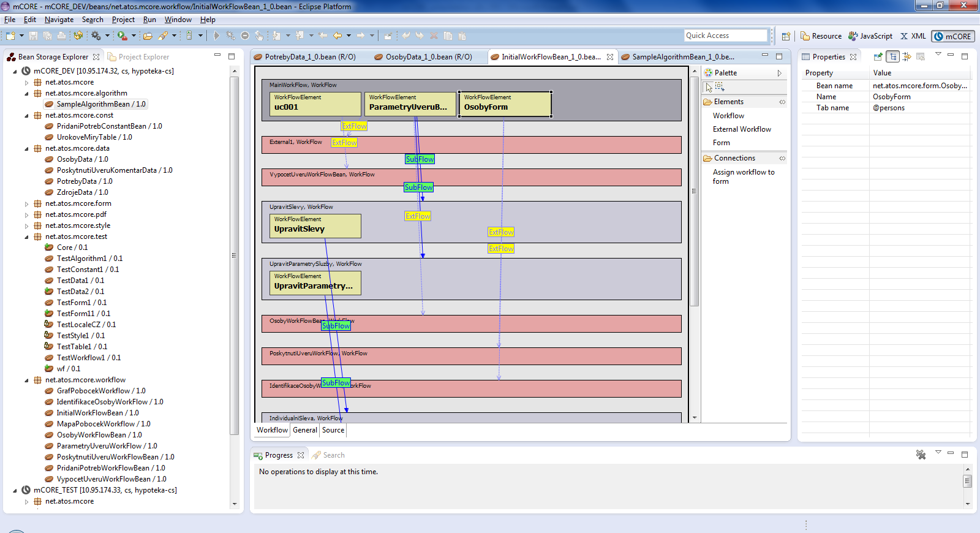Collapse the mCORE_DEV tree node
The height and width of the screenshot is (533, 980).
click(15, 71)
